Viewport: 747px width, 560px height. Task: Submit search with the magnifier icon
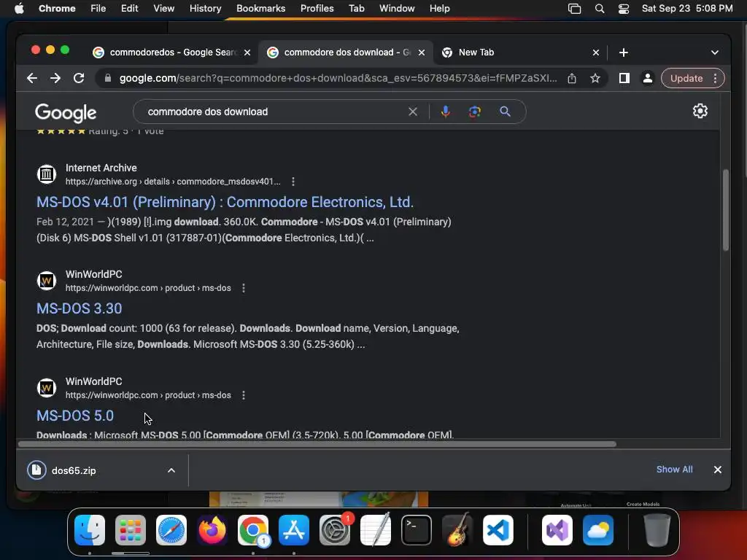[x=505, y=112]
